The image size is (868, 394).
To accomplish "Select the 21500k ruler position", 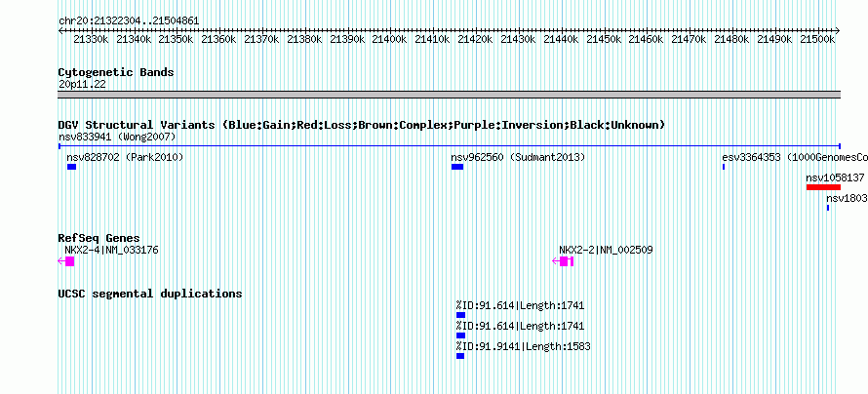I will coord(817,39).
